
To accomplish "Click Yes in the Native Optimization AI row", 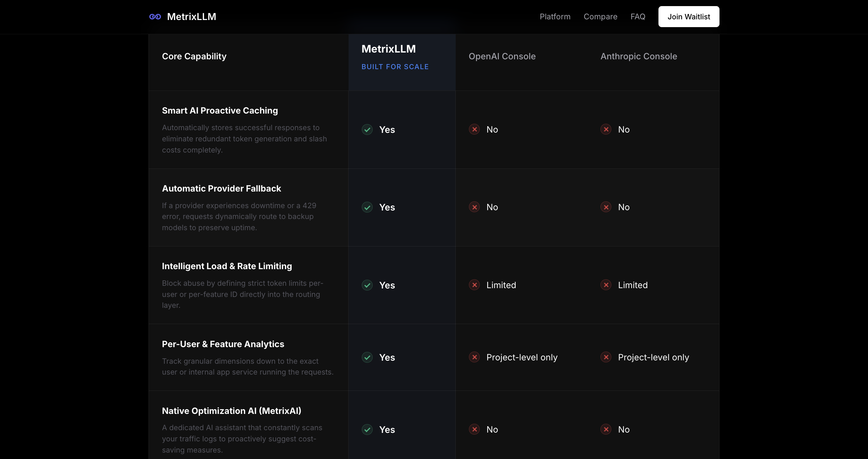I will [x=387, y=430].
